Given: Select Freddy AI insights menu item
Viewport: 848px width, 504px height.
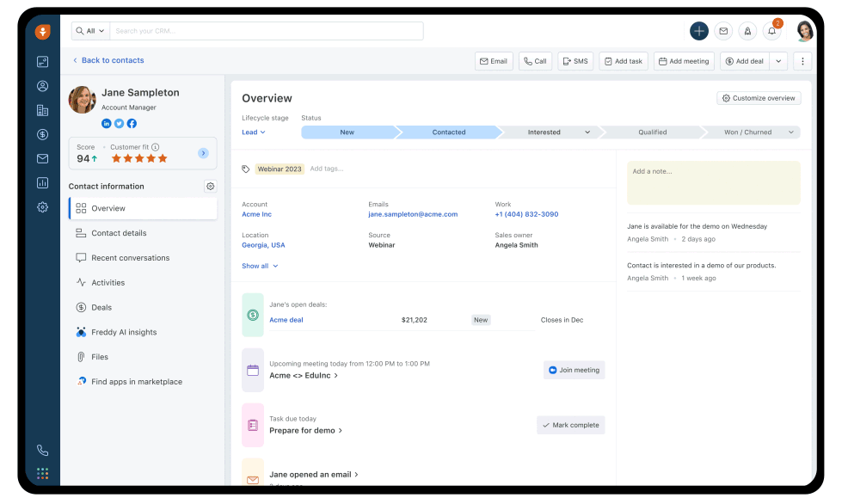Looking at the screenshot, I should (x=124, y=332).
